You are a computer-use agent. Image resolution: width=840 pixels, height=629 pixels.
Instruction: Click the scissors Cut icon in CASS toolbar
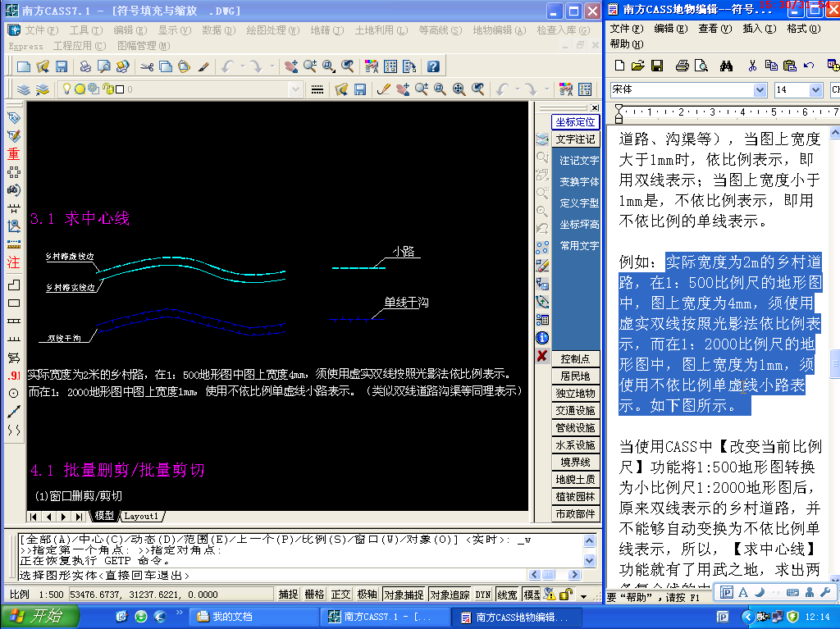(x=147, y=66)
